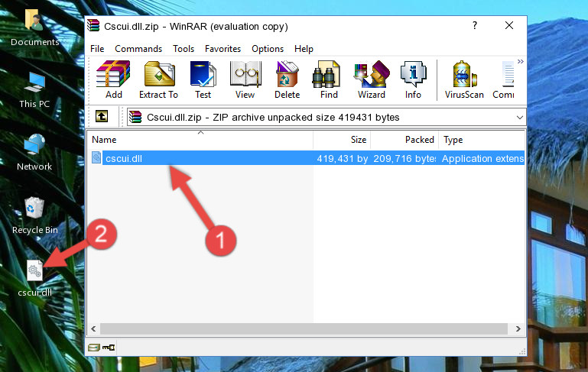Click the horizontal scrollbar track
The height and width of the screenshot is (372, 588).
coord(304,328)
